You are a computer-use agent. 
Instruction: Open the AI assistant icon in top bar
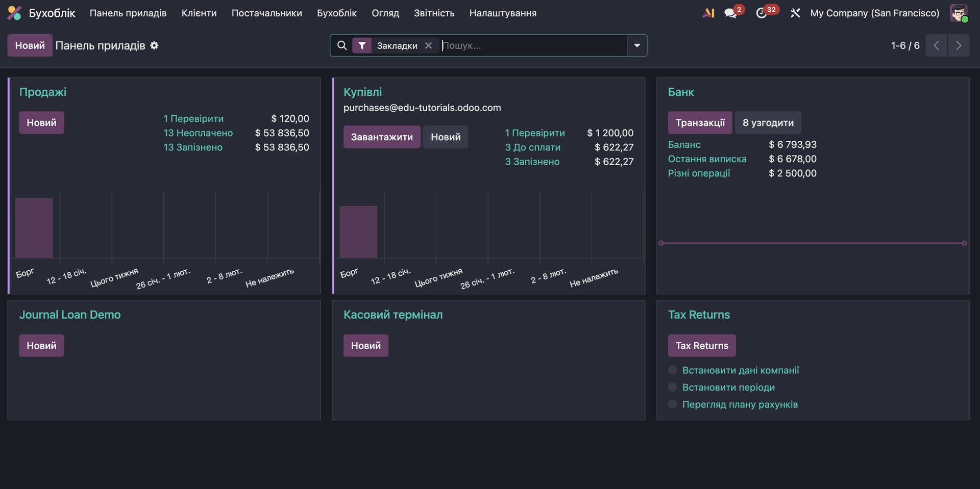tap(708, 13)
